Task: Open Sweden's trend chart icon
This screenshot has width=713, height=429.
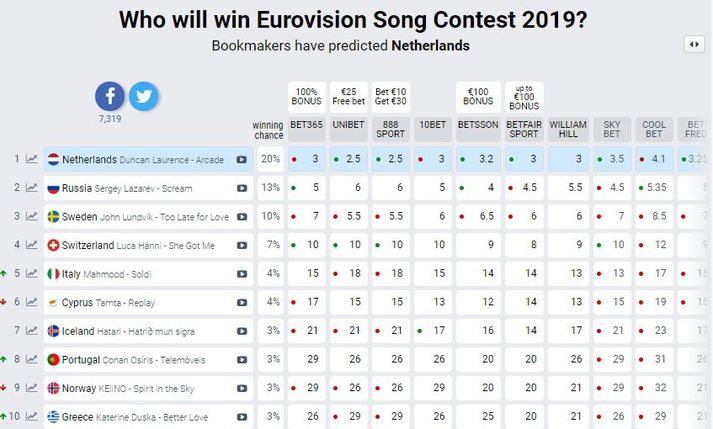Action: [x=32, y=216]
